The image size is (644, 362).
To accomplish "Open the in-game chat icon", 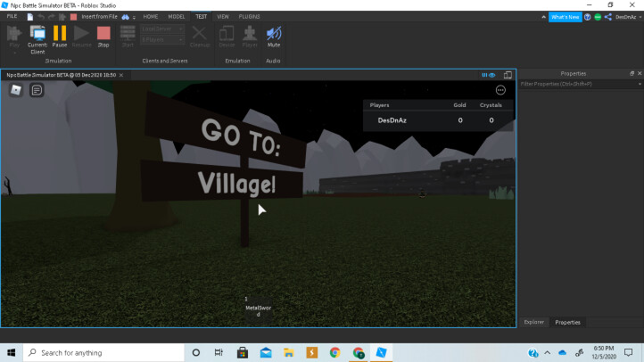I will (37, 90).
